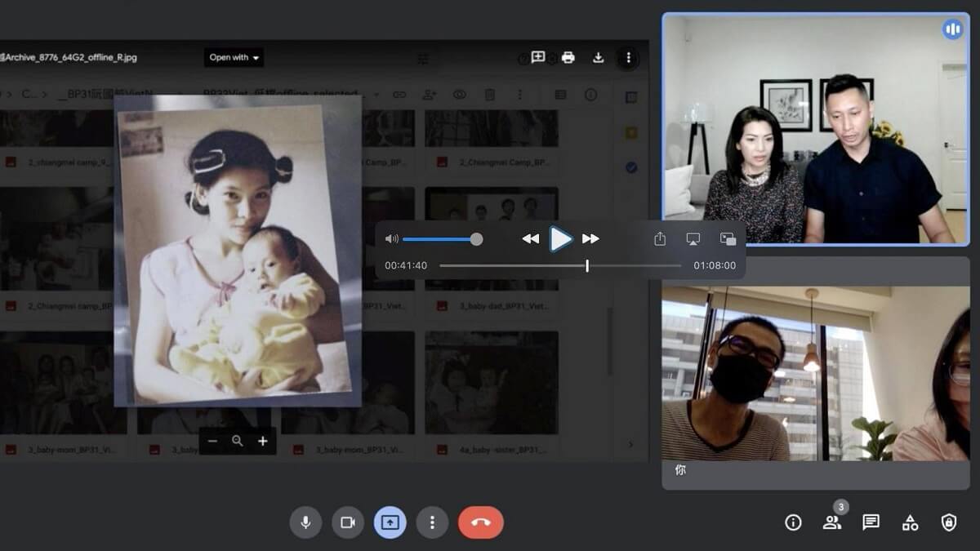This screenshot has height=551, width=980.
Task: Open Keep in Drive side panel
Action: pyautogui.click(x=631, y=132)
